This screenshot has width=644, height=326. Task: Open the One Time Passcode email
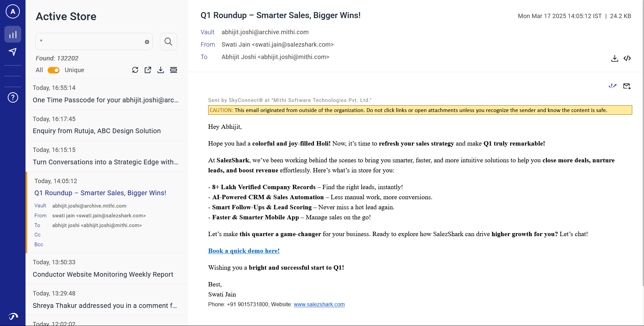point(105,100)
